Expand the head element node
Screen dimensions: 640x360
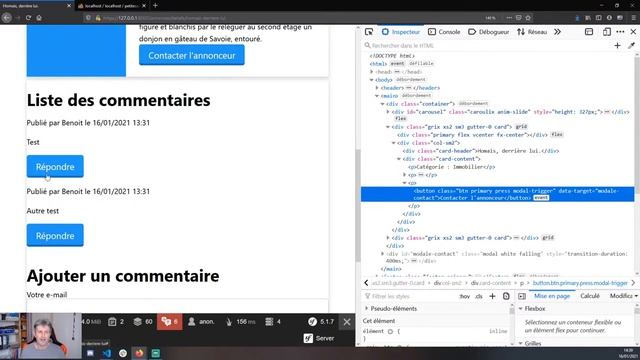pos(372,72)
